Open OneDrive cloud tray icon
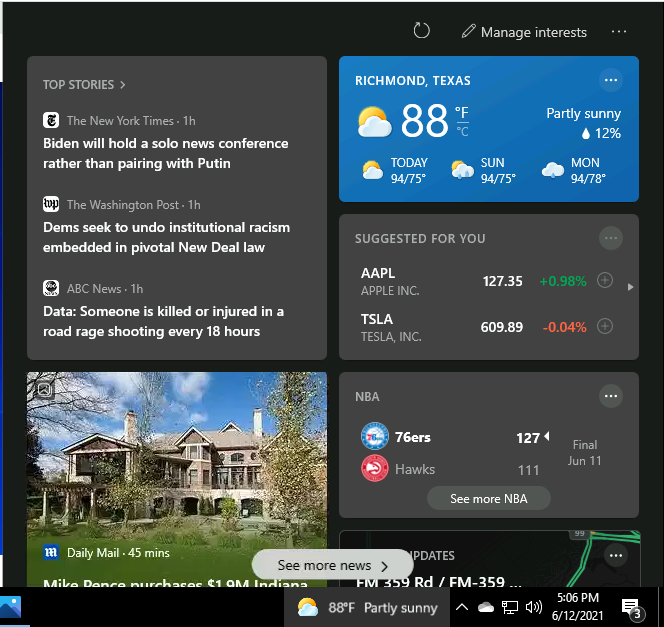Image resolution: width=664 pixels, height=627 pixels. tap(486, 608)
